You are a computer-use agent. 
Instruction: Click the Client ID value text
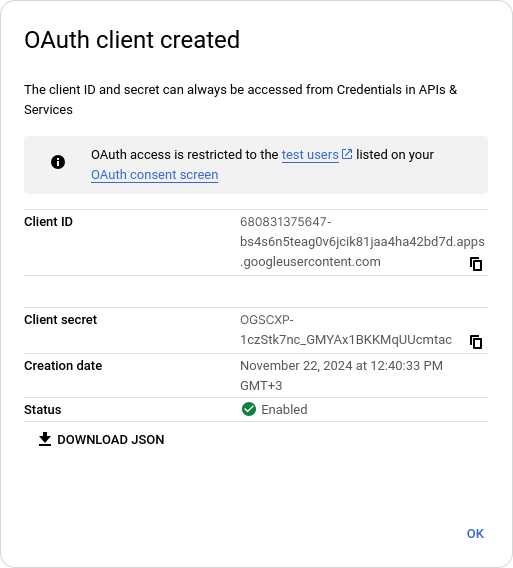point(362,242)
